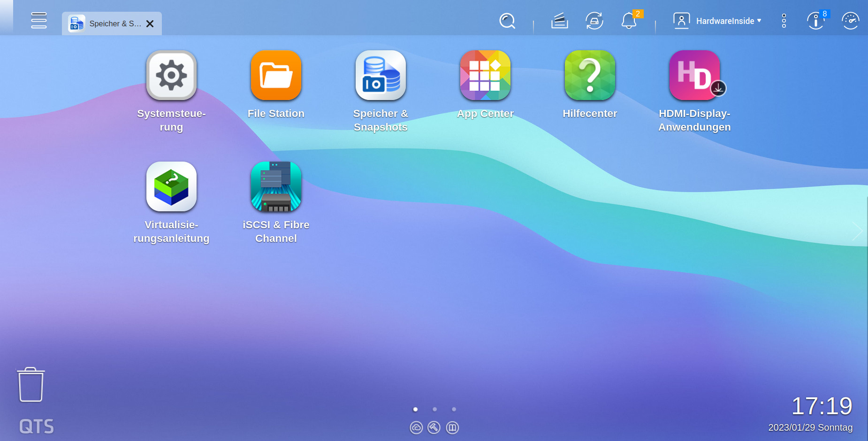Open the Hilfecenter

point(589,75)
